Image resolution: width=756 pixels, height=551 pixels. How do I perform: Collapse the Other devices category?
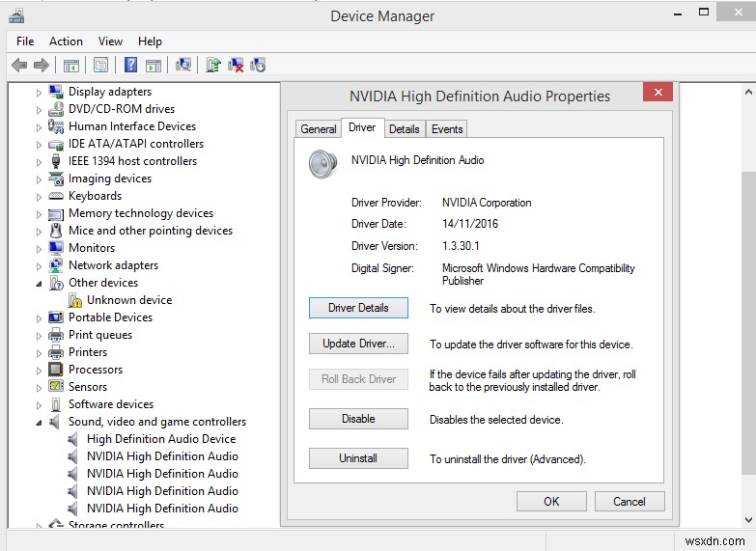click(x=40, y=284)
